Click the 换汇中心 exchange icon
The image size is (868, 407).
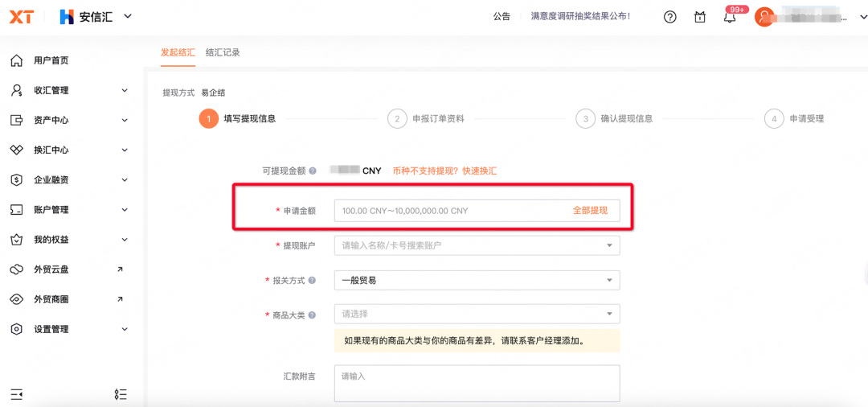coord(17,150)
